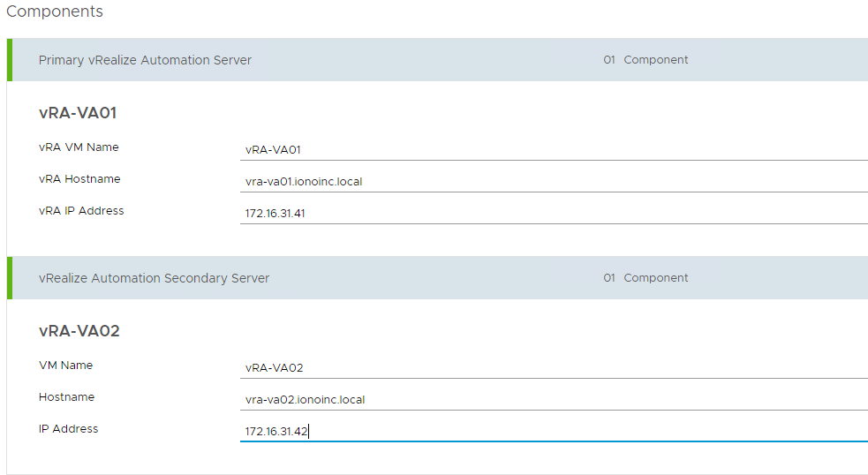Click the vRA Hostname label
Viewport: 868px width, 475px height.
[x=79, y=179]
